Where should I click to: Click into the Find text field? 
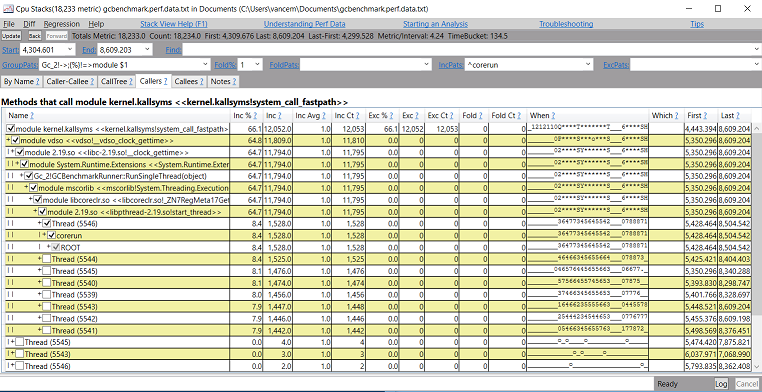468,50
